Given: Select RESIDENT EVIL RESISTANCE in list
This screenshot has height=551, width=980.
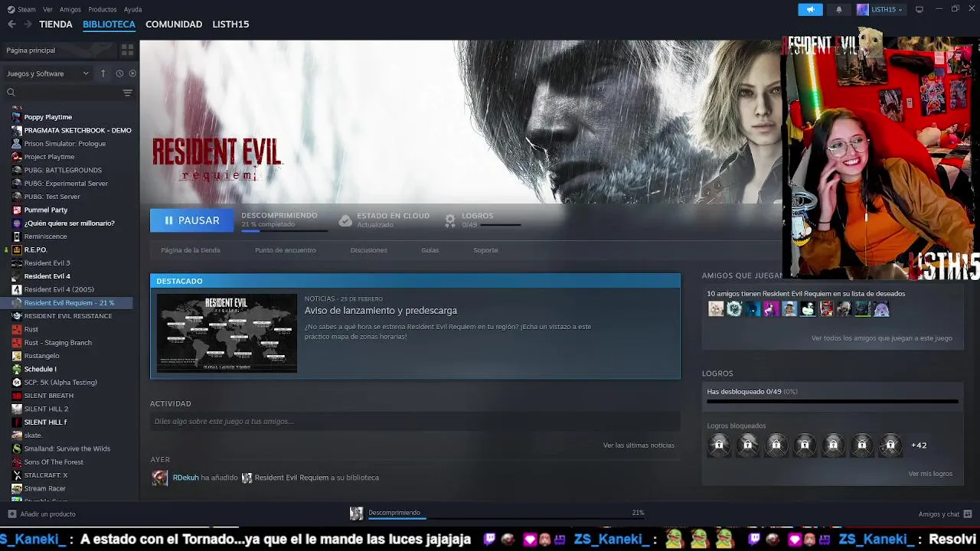Looking at the screenshot, I should (68, 316).
